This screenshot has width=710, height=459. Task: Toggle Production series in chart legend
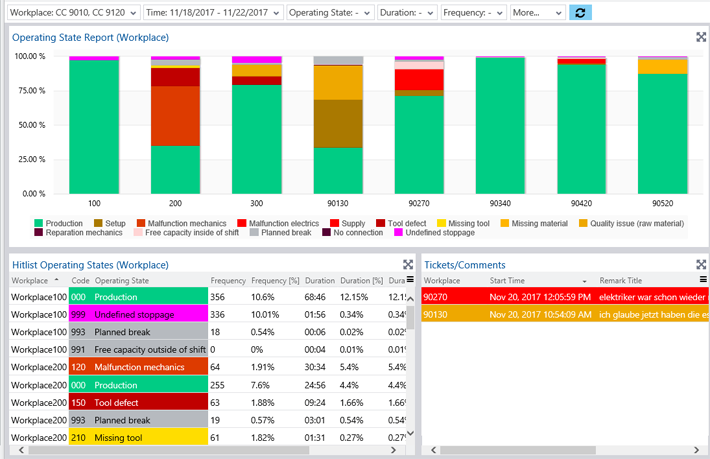pyautogui.click(x=59, y=223)
